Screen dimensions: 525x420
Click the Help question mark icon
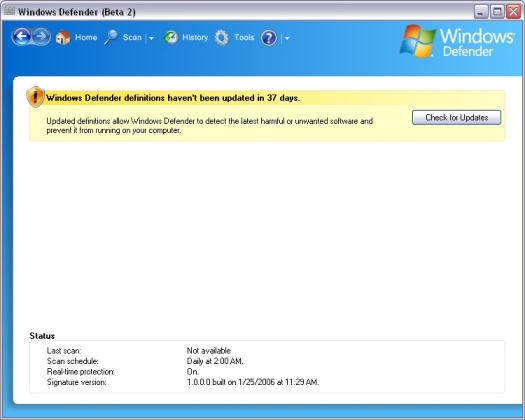269,38
